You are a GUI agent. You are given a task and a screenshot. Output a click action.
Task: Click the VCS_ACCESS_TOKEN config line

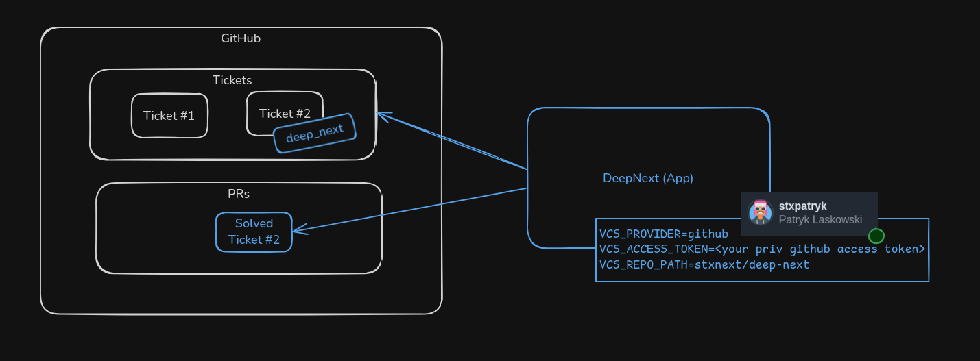click(763, 249)
